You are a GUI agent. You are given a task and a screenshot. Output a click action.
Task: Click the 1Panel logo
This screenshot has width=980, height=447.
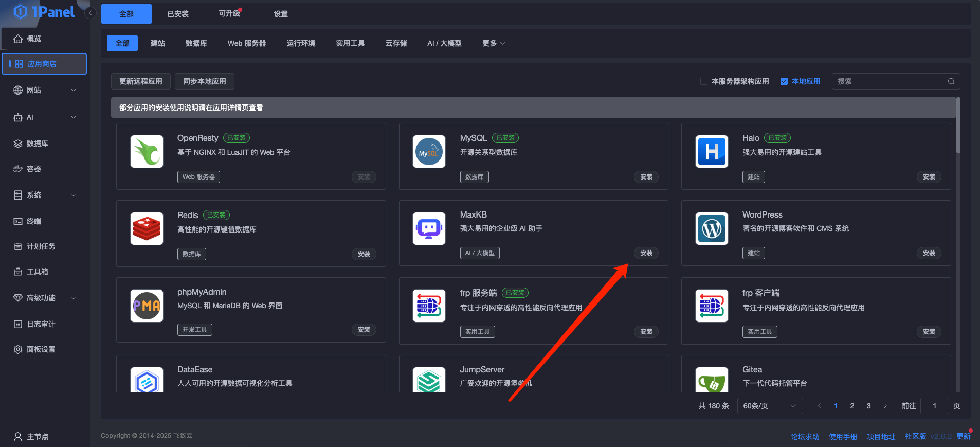pos(45,11)
